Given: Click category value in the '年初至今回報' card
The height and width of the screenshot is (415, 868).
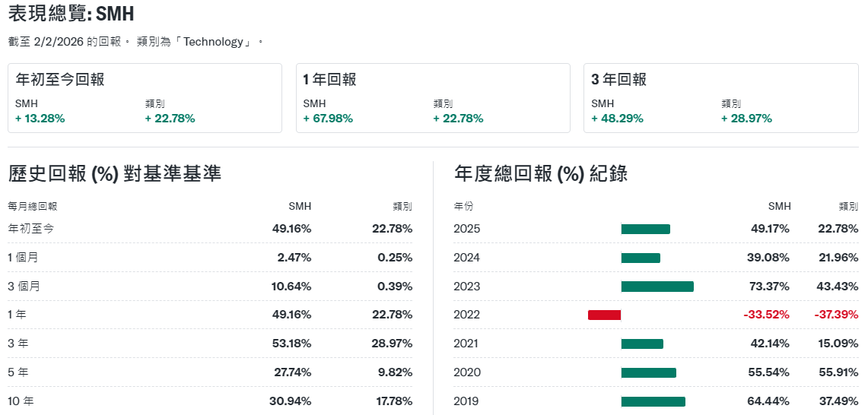Looking at the screenshot, I should click(170, 118).
